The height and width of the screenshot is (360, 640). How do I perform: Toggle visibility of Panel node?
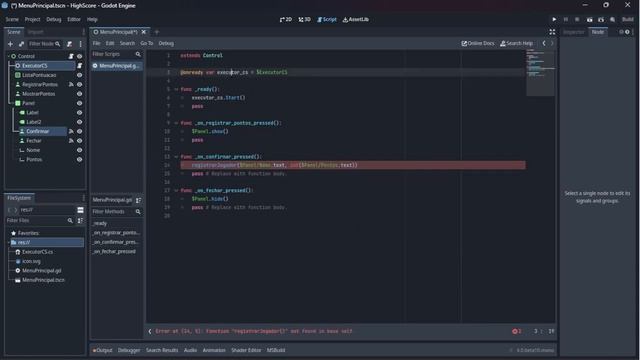point(80,103)
